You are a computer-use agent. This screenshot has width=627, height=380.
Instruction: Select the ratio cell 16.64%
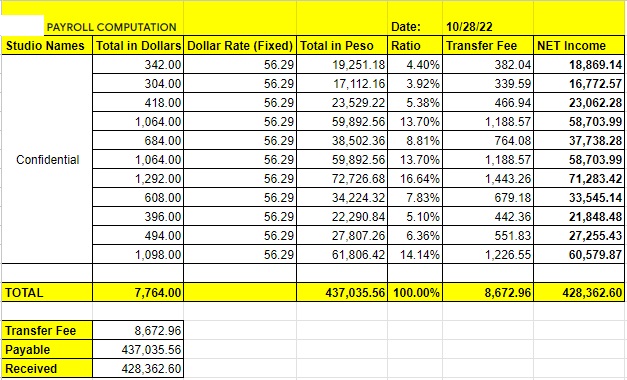point(415,178)
